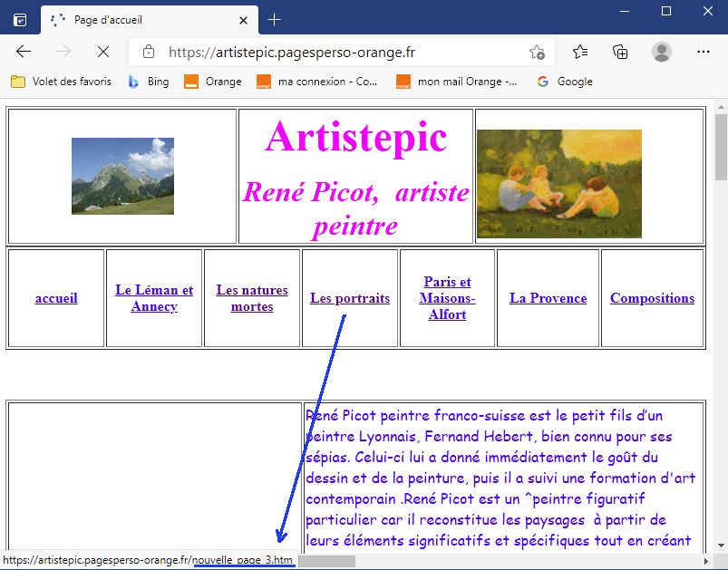
Task: Click the tab actions icon at top-left
Action: click(20, 19)
